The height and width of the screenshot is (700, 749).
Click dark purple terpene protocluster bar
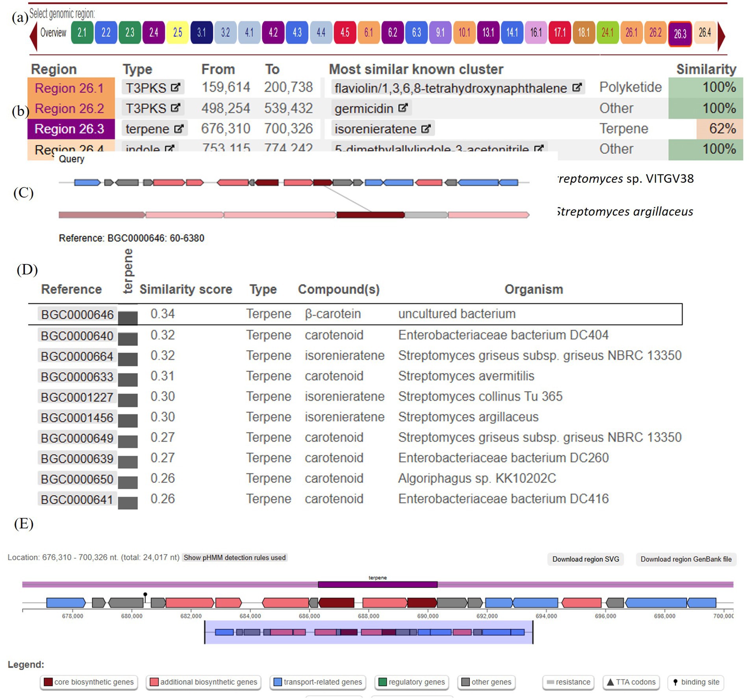click(378, 584)
